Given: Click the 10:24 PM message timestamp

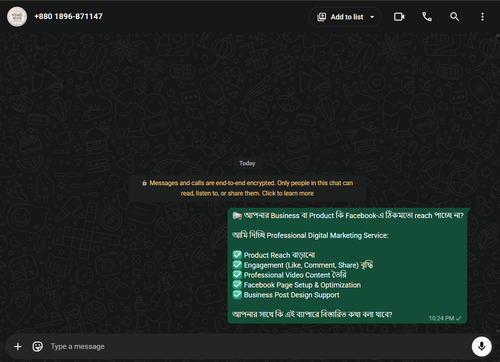Looking at the screenshot, I should [441, 318].
